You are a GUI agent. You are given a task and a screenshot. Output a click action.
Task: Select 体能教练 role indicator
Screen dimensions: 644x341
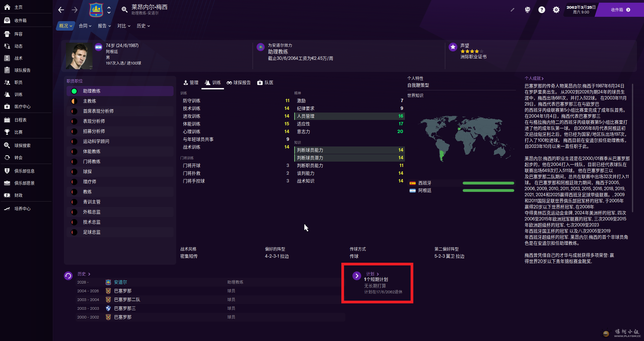[74, 152]
